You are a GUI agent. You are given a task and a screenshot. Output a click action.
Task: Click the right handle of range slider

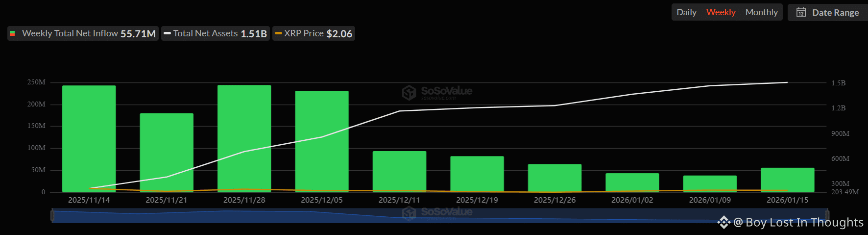(x=827, y=215)
